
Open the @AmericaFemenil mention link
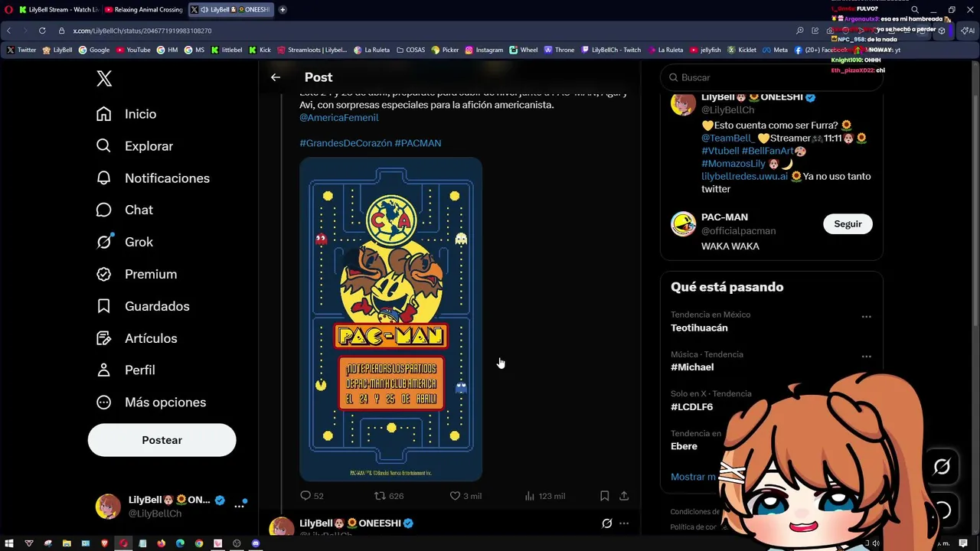click(339, 118)
